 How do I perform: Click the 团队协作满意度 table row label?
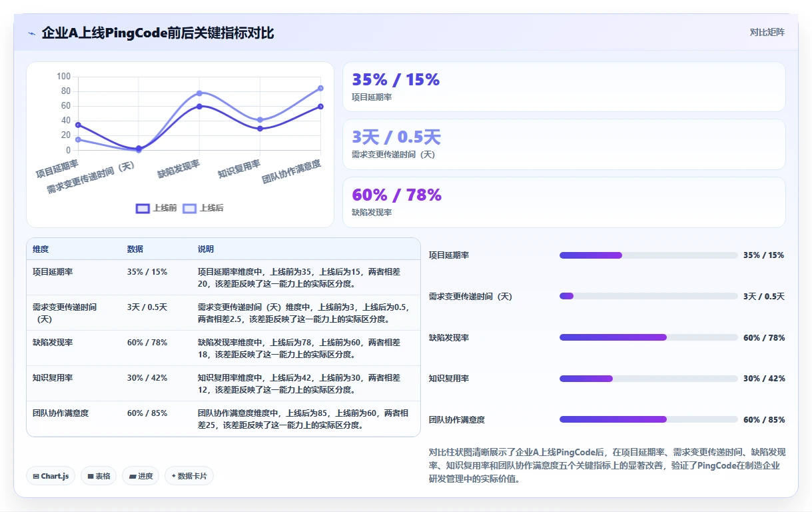tap(61, 413)
